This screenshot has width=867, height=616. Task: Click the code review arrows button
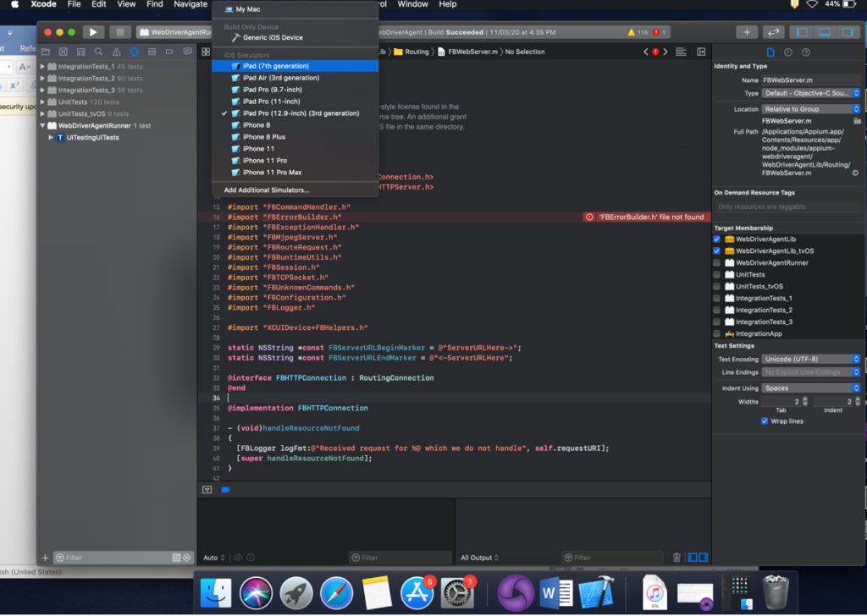point(773,32)
